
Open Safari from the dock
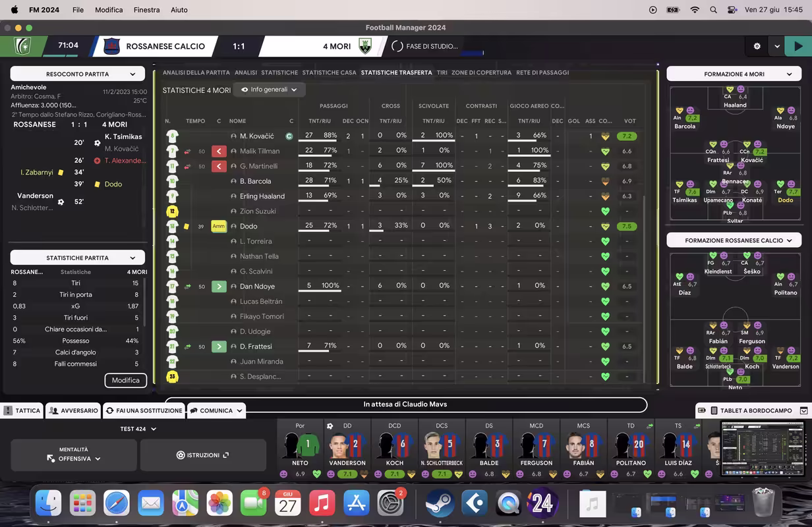click(x=117, y=504)
